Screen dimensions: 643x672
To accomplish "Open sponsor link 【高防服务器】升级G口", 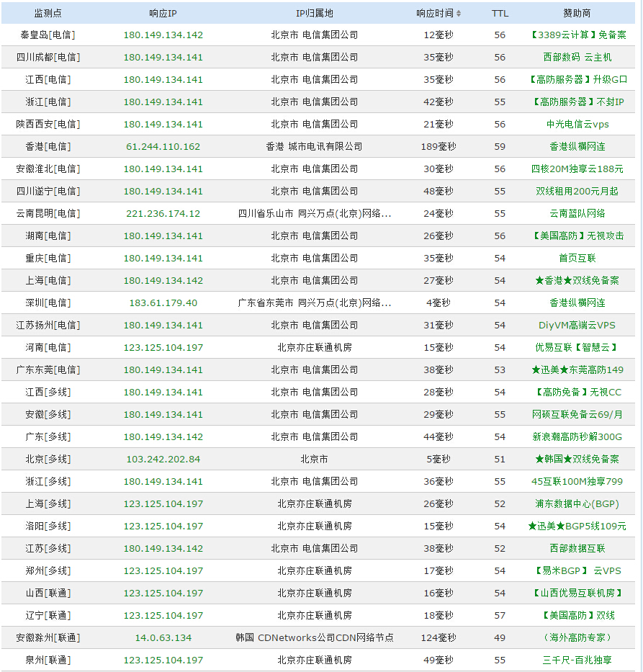I will [577, 80].
